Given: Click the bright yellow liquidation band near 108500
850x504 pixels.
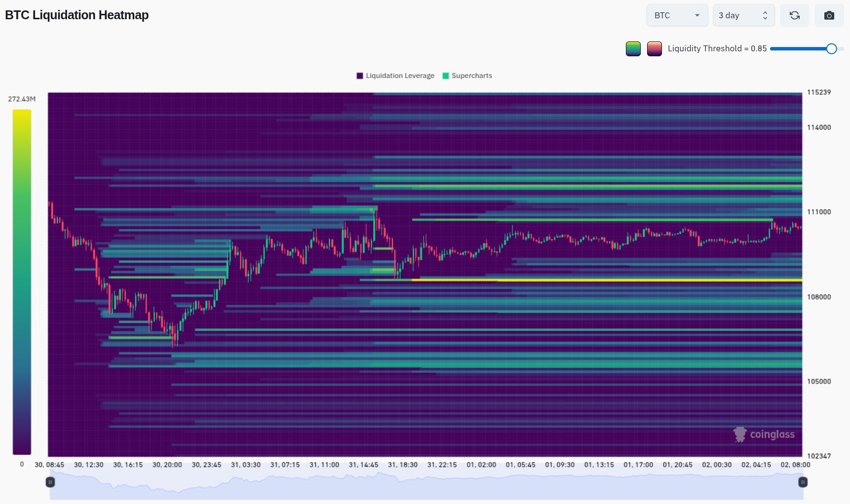Looking at the screenshot, I should (607, 280).
